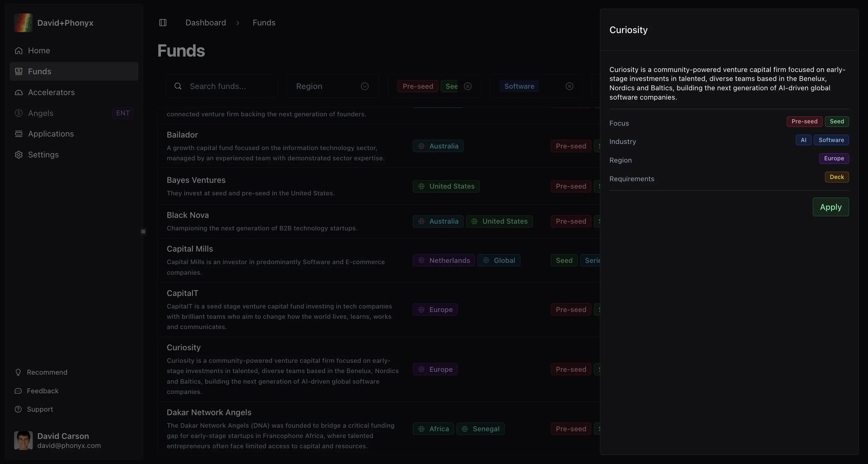Click the Angels dollar icon in sidebar
Screen dimensions: 868x464
(19, 113)
